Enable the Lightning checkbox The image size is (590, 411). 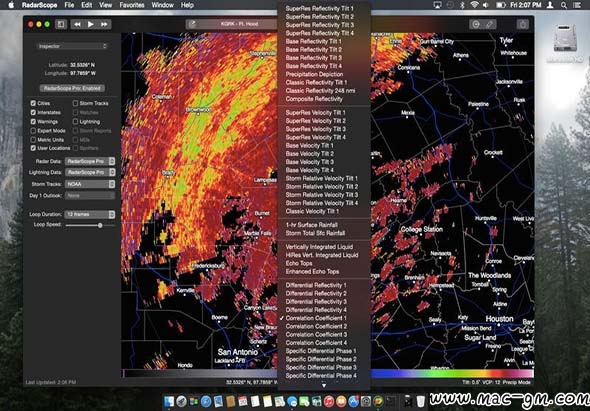click(75, 122)
